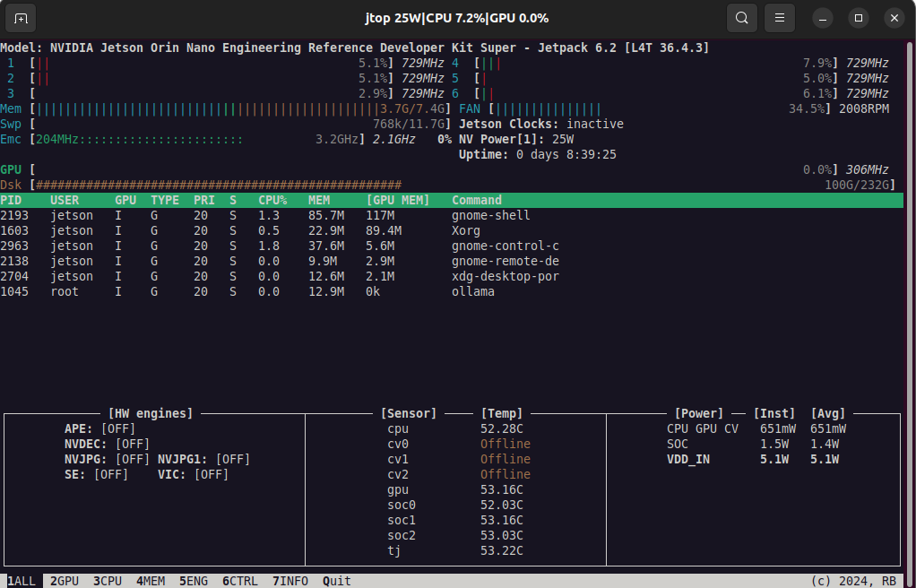Open the terminal hamburger menu
916x588 pixels.
click(779, 18)
